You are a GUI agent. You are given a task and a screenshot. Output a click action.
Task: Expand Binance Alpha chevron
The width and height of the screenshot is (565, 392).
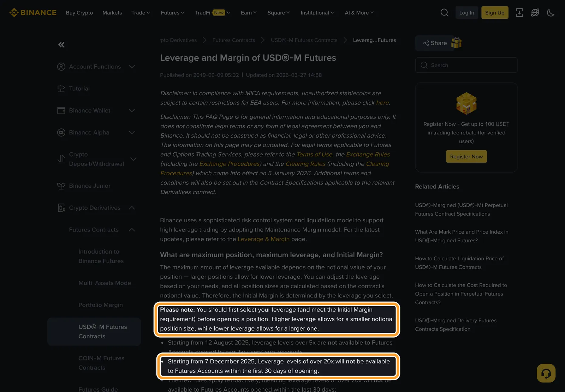coord(132,133)
